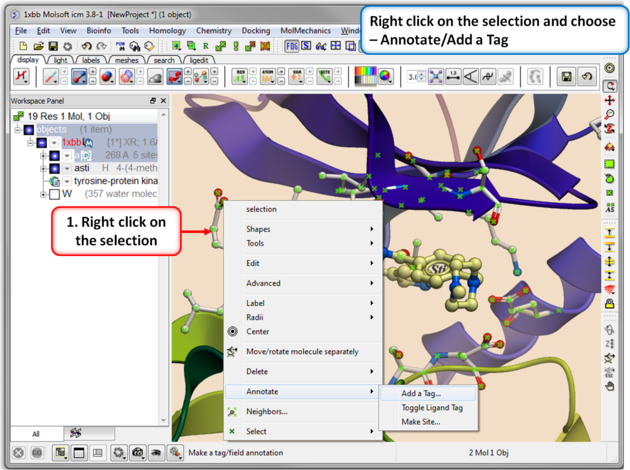The height and width of the screenshot is (470, 630).
Task: Switch to the meshes tab
Action: (128, 60)
